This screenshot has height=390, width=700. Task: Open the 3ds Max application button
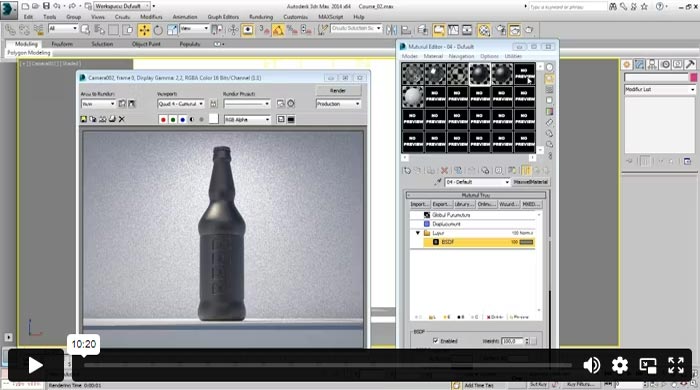8,10
